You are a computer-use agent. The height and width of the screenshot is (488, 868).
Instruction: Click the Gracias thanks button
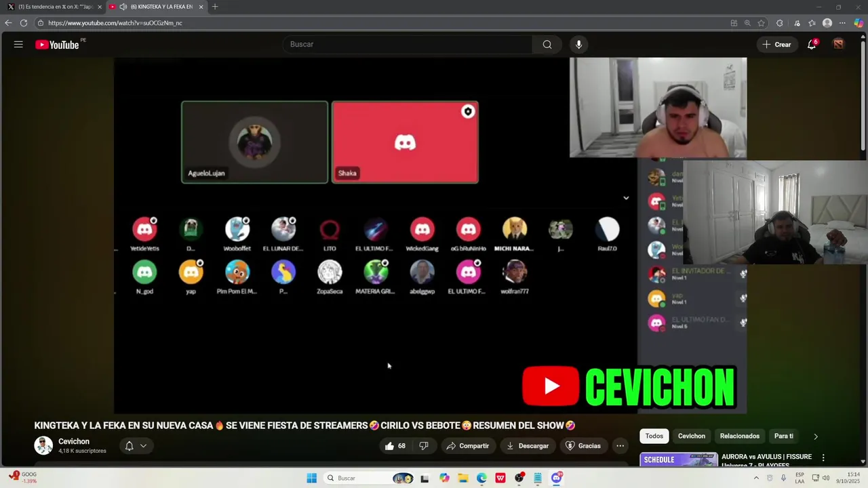(x=583, y=446)
